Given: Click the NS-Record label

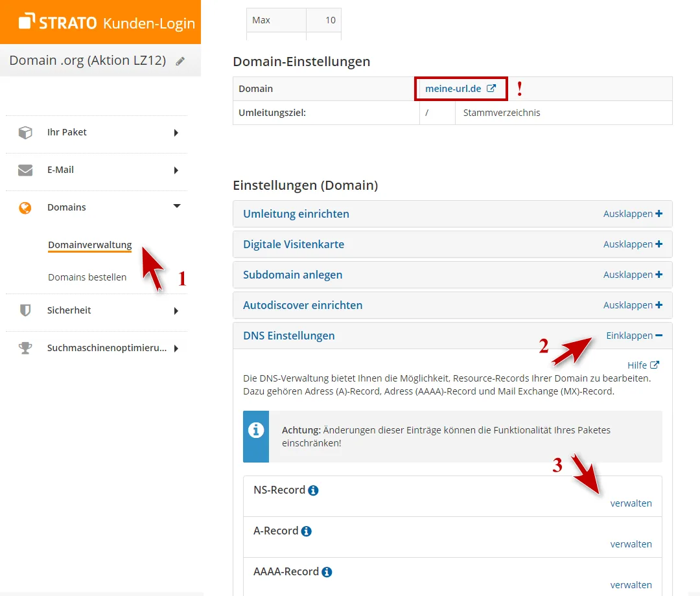Looking at the screenshot, I should point(279,490).
